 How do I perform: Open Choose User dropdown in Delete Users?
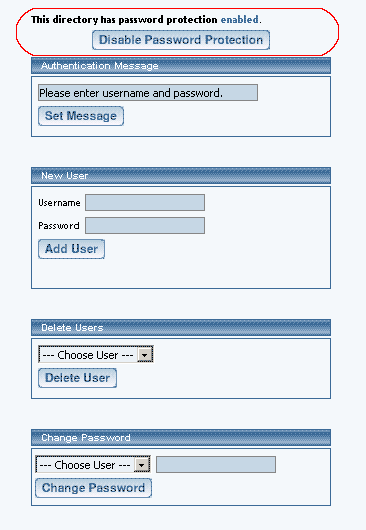(x=96, y=354)
